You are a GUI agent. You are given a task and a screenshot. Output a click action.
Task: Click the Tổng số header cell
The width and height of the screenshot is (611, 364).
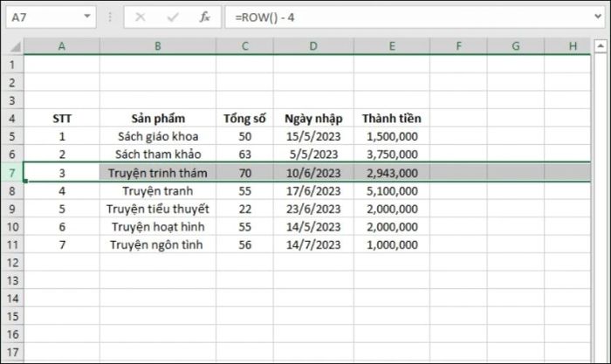point(244,118)
